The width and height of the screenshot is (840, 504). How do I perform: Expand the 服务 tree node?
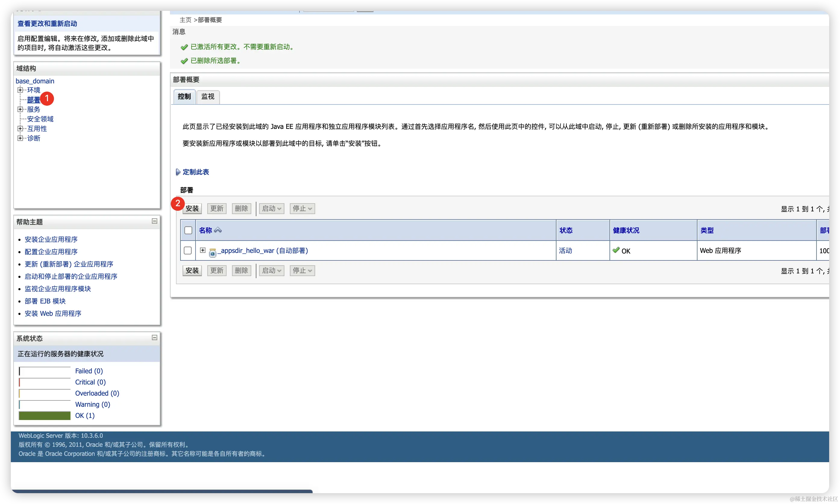point(20,109)
